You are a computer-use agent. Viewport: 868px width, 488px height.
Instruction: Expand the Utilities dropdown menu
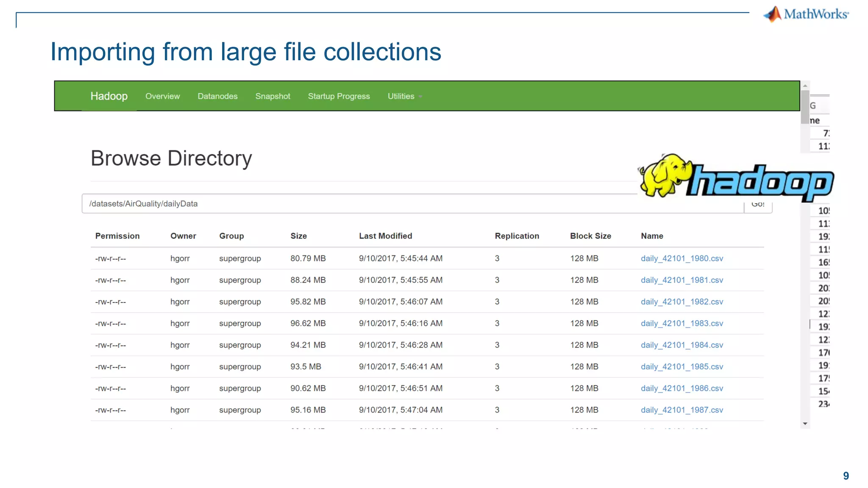point(405,96)
